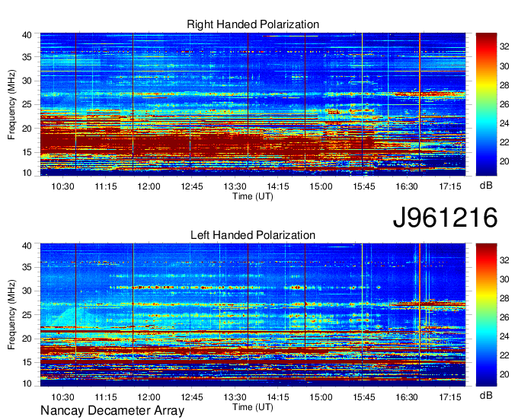The width and height of the screenshot is (518, 420).
Task: Click the 24 value on Right Handed color scale
Action: click(504, 123)
